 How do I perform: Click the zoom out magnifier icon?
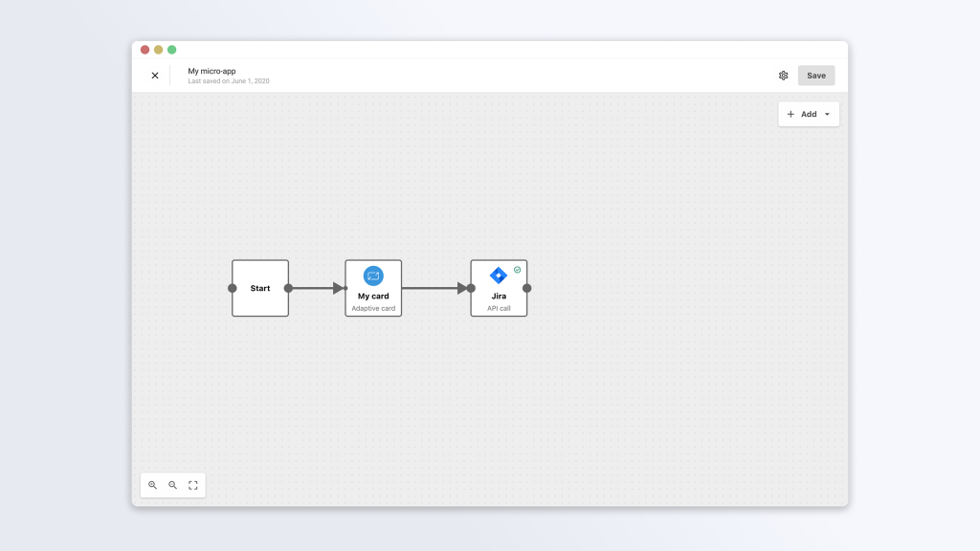pos(173,485)
